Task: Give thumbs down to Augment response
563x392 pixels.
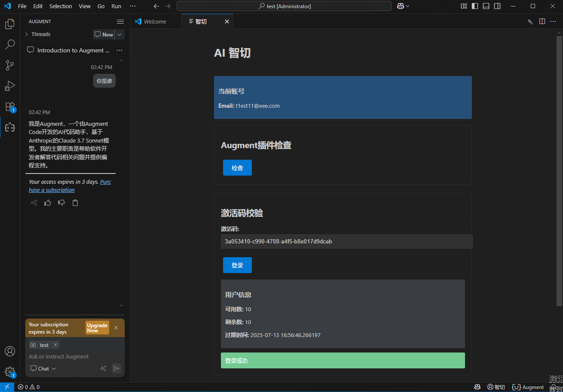Action: (x=61, y=203)
